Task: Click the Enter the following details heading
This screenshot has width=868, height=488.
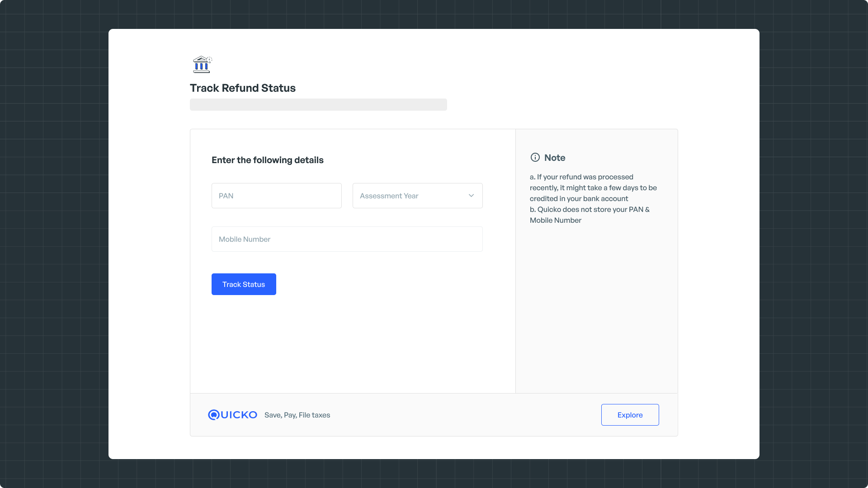Action: (x=268, y=160)
